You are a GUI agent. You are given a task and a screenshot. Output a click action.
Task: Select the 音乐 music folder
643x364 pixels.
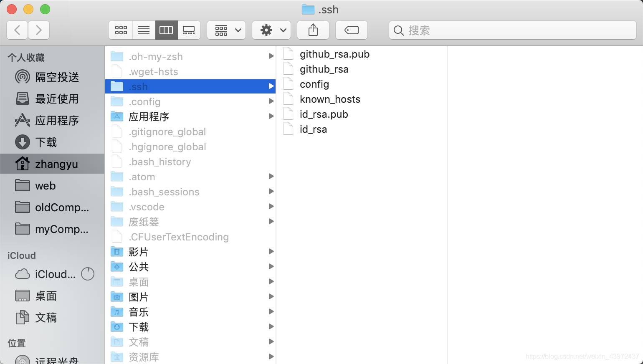pos(190,312)
